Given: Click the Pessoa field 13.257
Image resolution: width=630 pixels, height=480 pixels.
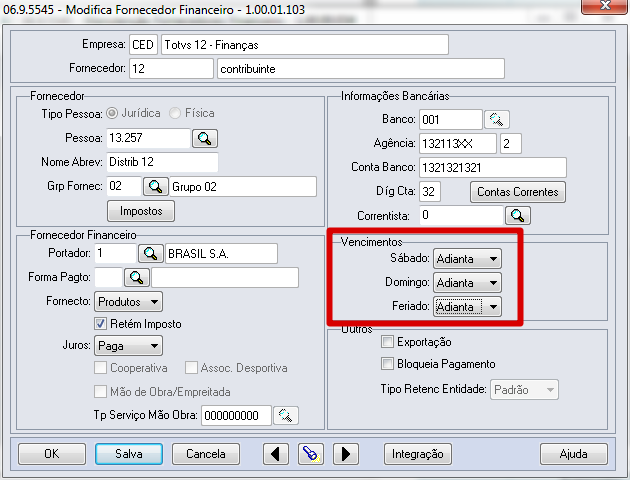Looking at the screenshot, I should (148, 138).
